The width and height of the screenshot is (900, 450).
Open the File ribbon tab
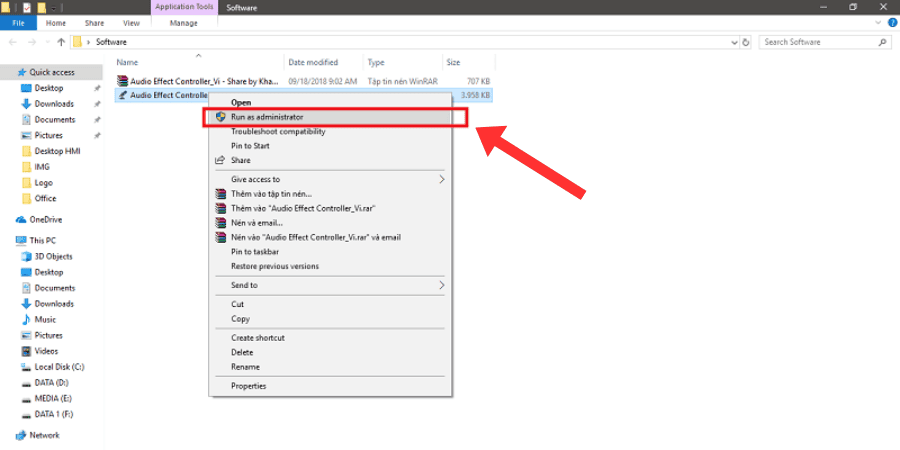point(18,24)
